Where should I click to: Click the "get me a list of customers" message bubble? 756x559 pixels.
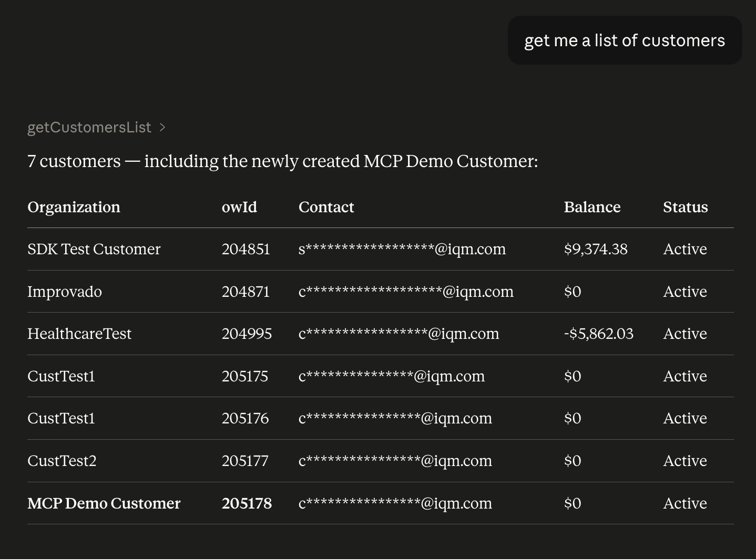click(625, 40)
